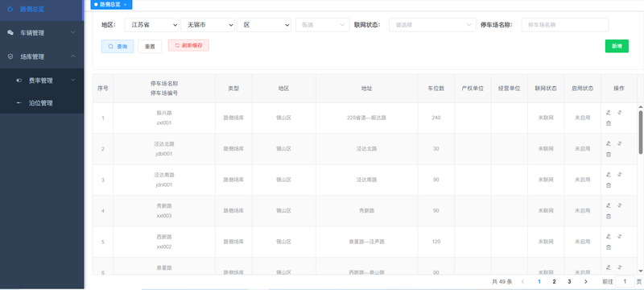Viewport: 644px width, 290px height.
Task: Click the 产权单位 column header
Action: tap(473, 89)
